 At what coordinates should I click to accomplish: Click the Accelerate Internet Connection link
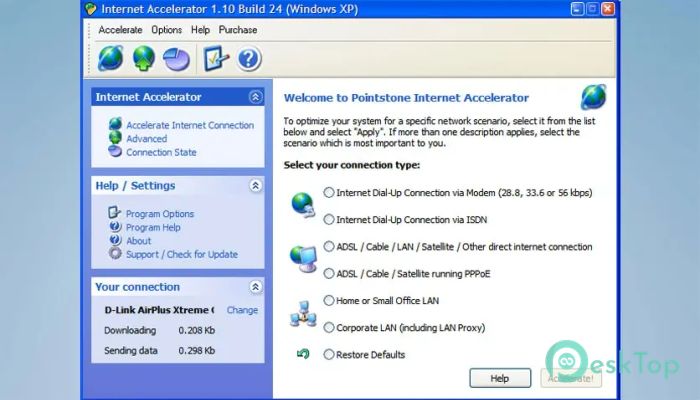190,125
